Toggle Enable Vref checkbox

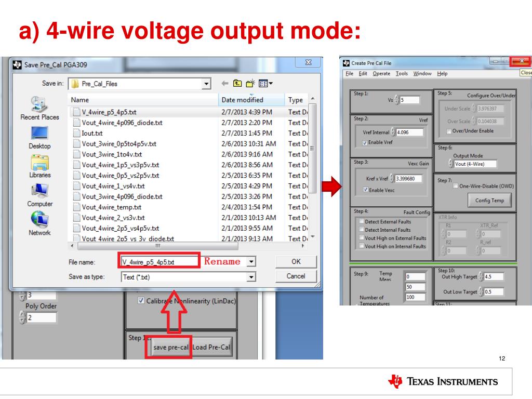[365, 143]
